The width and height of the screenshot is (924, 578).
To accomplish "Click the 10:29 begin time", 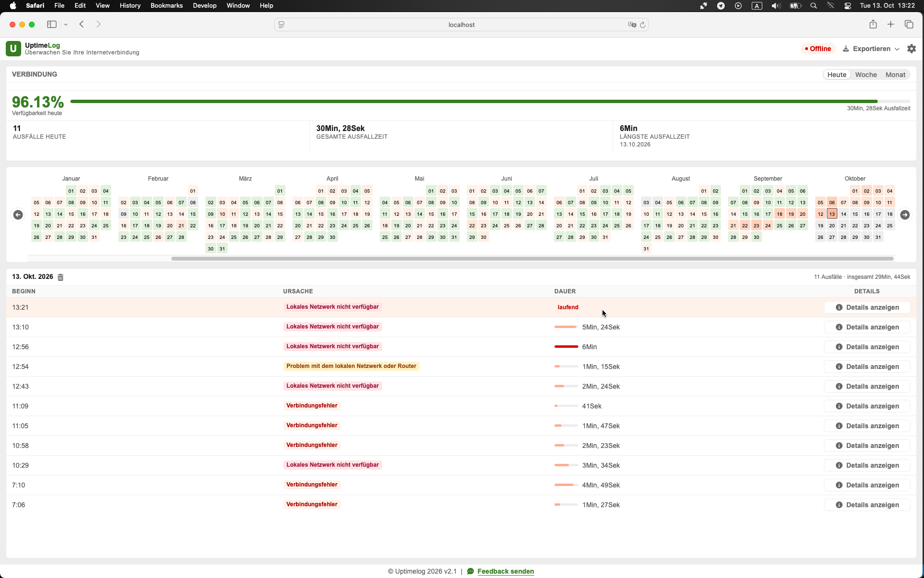I will tap(20, 465).
